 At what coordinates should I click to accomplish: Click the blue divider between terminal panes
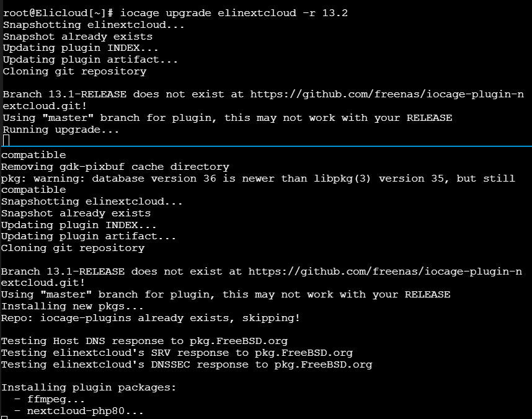pyautogui.click(x=266, y=147)
